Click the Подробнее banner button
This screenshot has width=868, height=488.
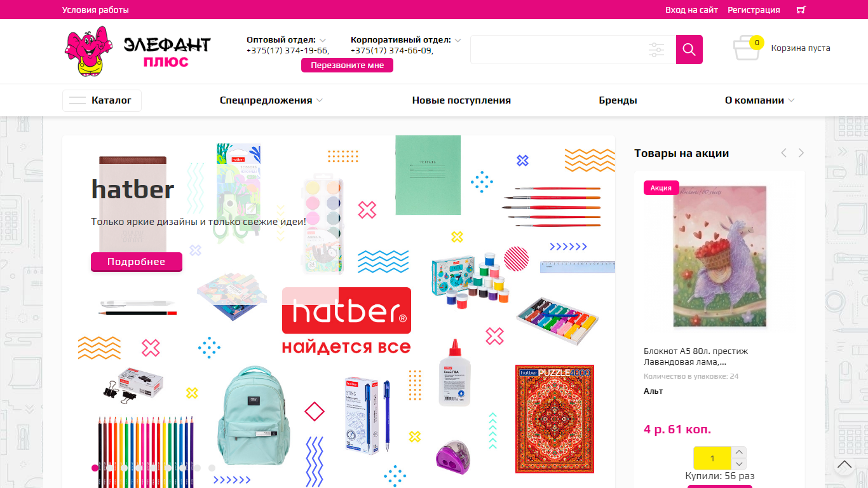137,262
